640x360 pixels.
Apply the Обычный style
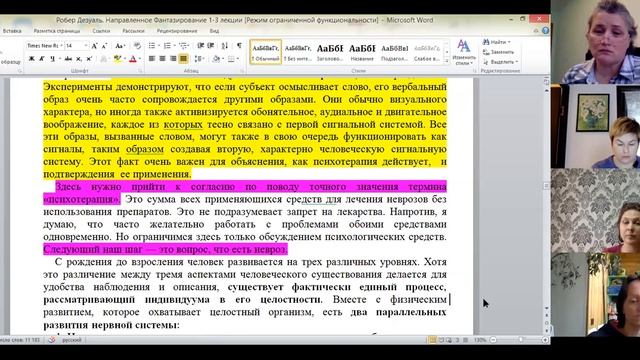(266, 52)
